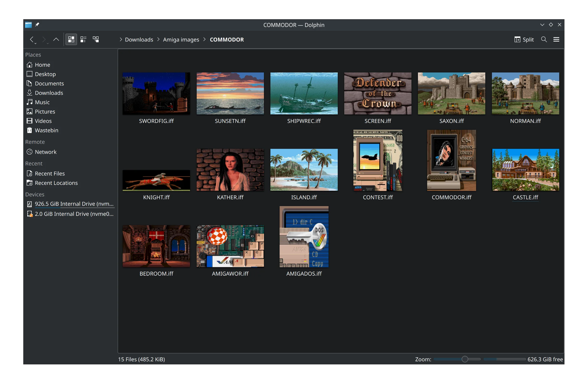The height and width of the screenshot is (392, 588).
Task: Select BEDROOM.iff thumbnail
Action: 156,246
